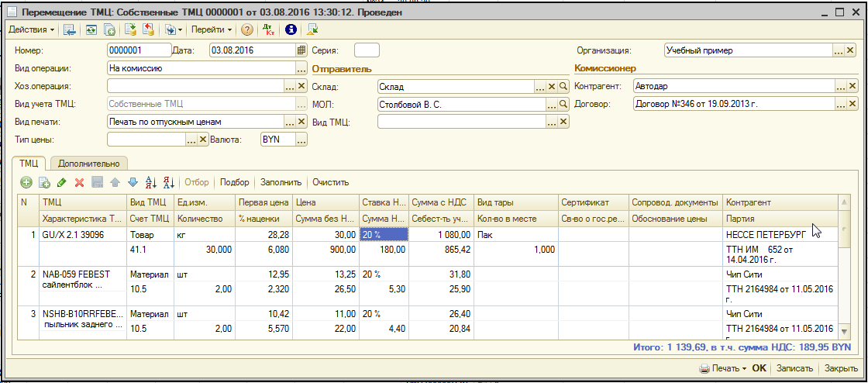Click the green add row icon
Image resolution: width=868 pixels, height=383 pixels.
pos(26,182)
